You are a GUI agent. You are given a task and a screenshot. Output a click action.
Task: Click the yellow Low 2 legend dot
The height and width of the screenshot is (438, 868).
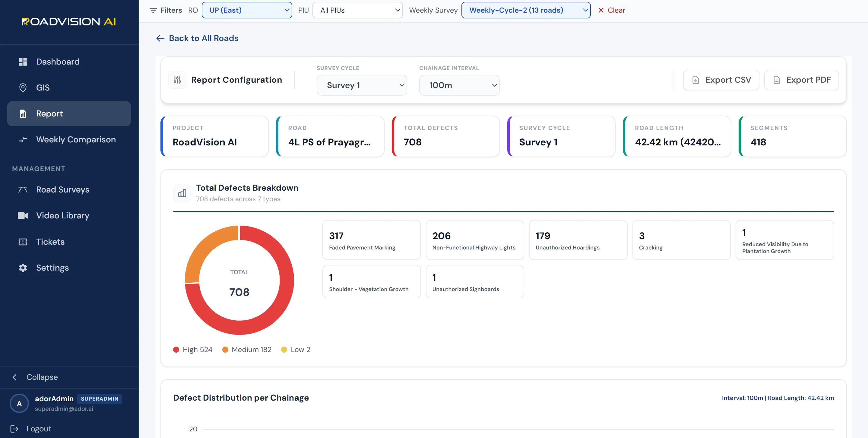(284, 350)
